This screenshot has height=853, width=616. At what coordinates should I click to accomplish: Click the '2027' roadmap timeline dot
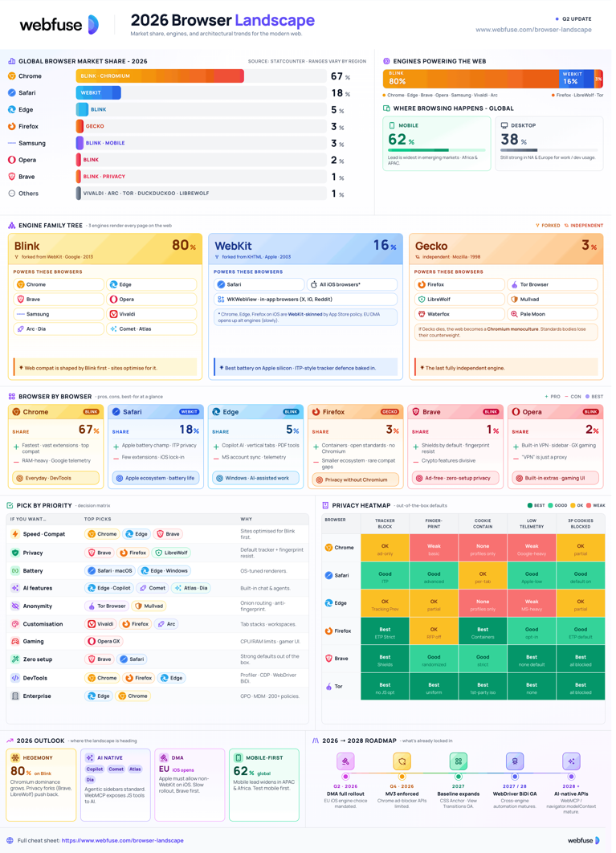click(459, 777)
